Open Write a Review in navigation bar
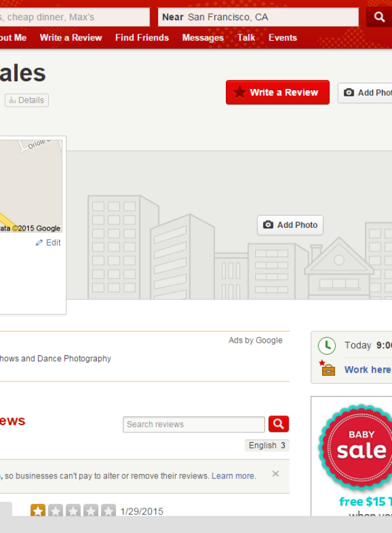This screenshot has width=392, height=533. [x=70, y=37]
